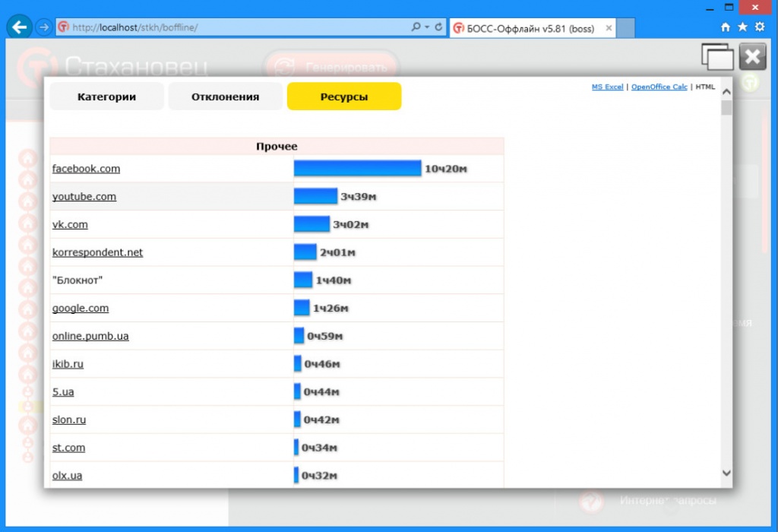The height and width of the screenshot is (532, 778).
Task: Open report in new window icon
Action: pyautogui.click(x=717, y=56)
